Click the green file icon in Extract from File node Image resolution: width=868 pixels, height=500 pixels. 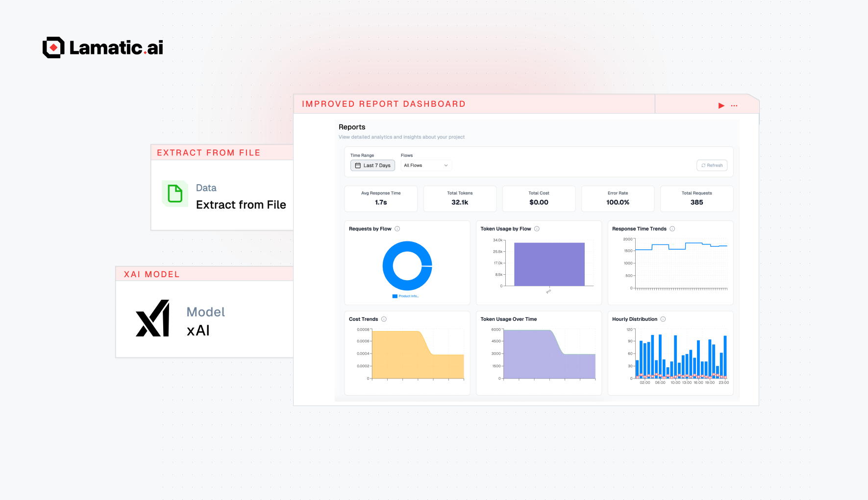coord(174,194)
